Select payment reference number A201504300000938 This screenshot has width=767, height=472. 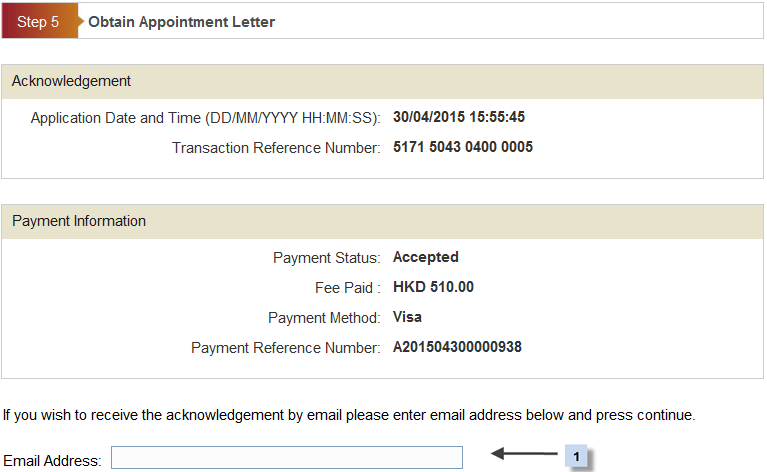(457, 347)
